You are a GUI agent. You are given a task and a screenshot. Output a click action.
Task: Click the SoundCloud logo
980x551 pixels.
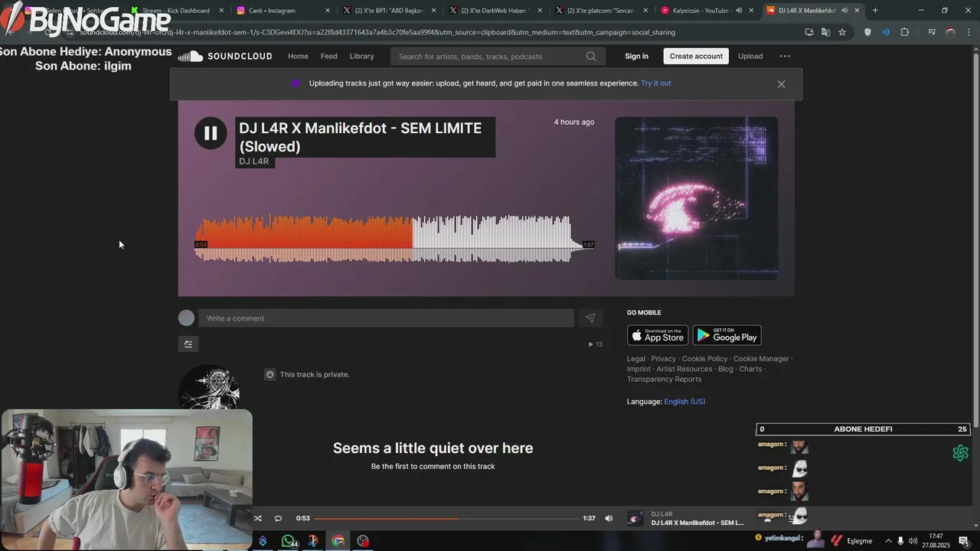pyautogui.click(x=225, y=57)
